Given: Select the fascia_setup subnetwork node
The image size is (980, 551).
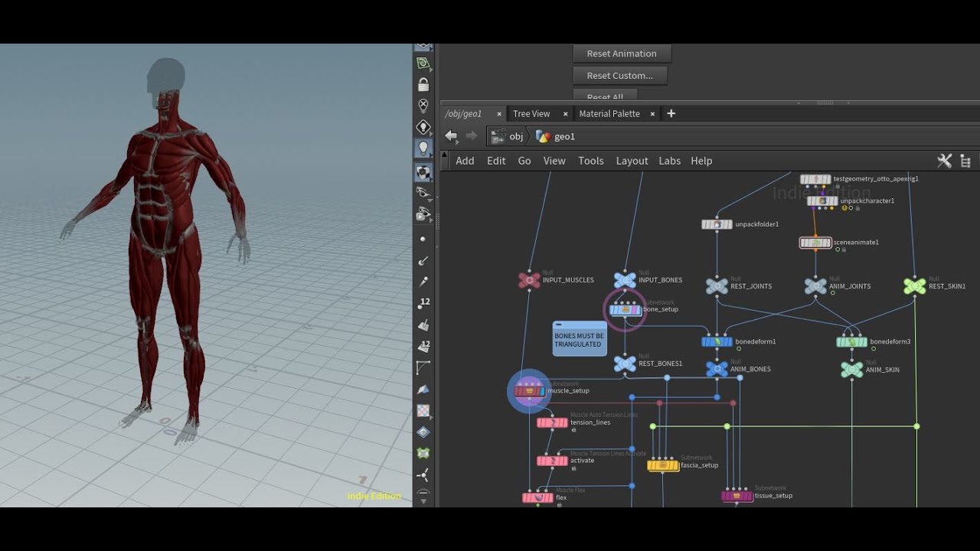Looking at the screenshot, I should click(x=663, y=465).
